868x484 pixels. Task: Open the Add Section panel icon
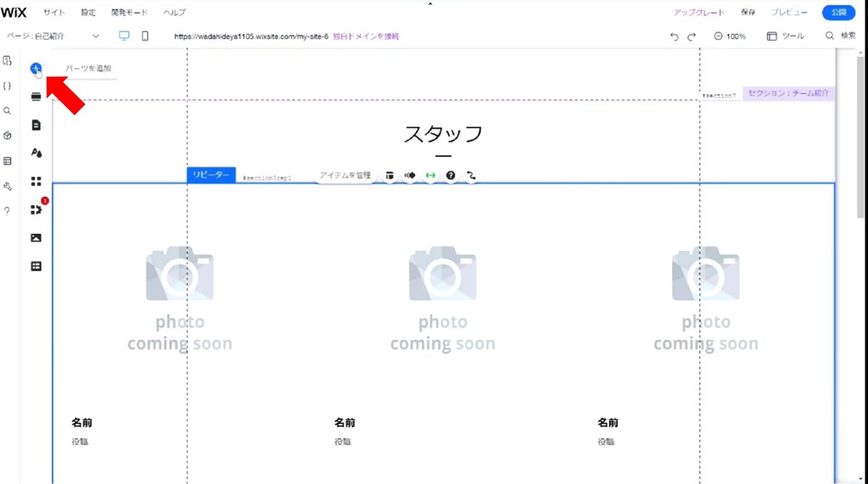pos(35,97)
